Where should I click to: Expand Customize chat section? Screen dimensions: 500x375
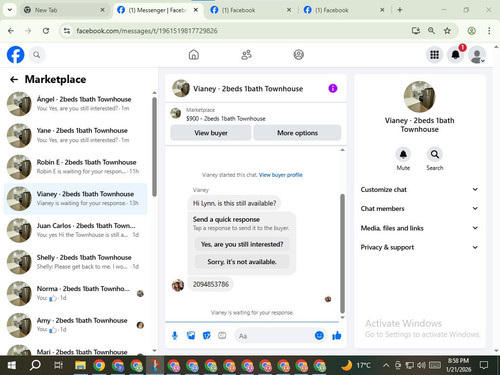[419, 189]
